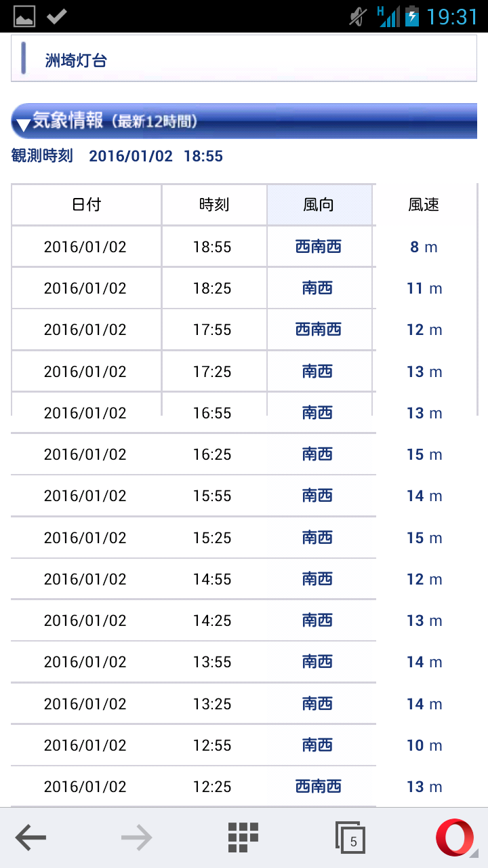
Task: Tap the 18:55 time cell in table
Action: (212, 247)
